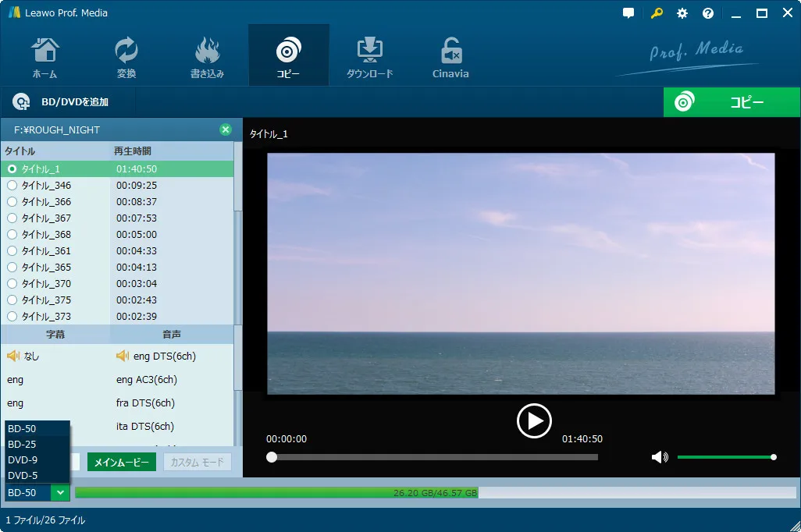Mute audio with the speaker icon
Screen dimensions: 801x532
660,457
